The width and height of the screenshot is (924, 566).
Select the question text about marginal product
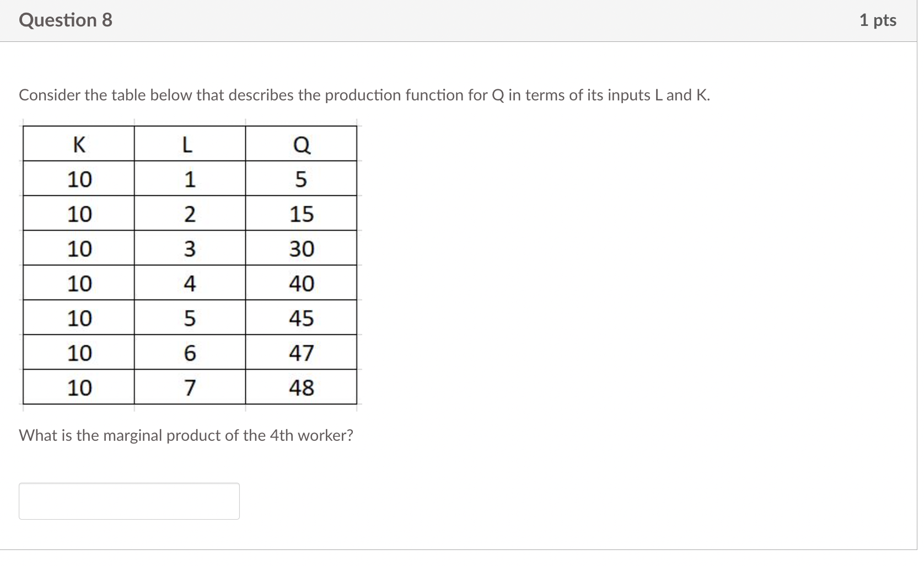click(186, 435)
